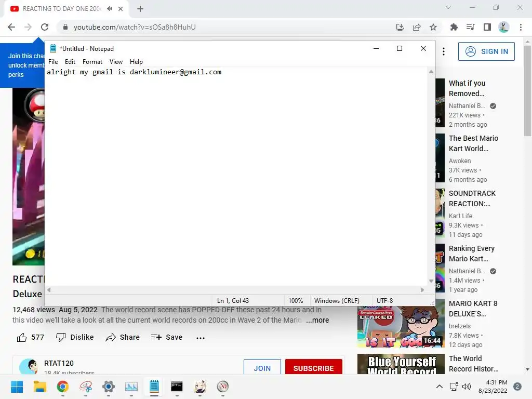Click "Windows (CRLF)" in status bar
This screenshot has height=399, width=532.
tap(337, 301)
